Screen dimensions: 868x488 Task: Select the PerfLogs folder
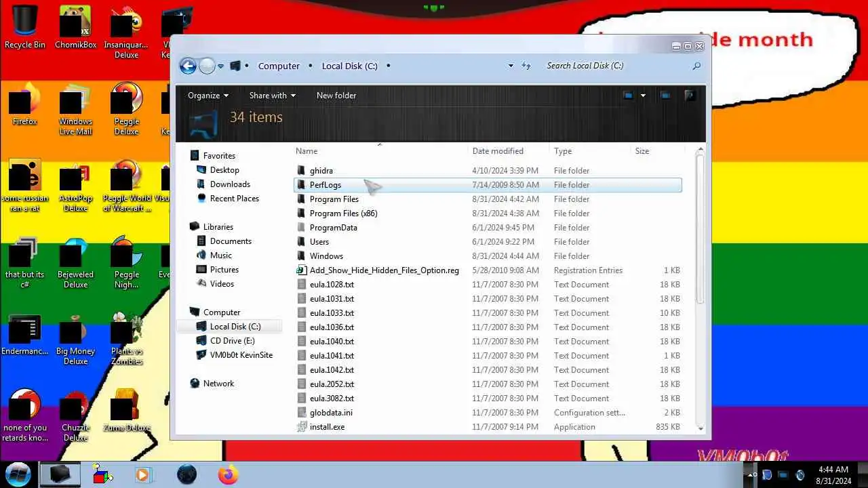(x=488, y=185)
